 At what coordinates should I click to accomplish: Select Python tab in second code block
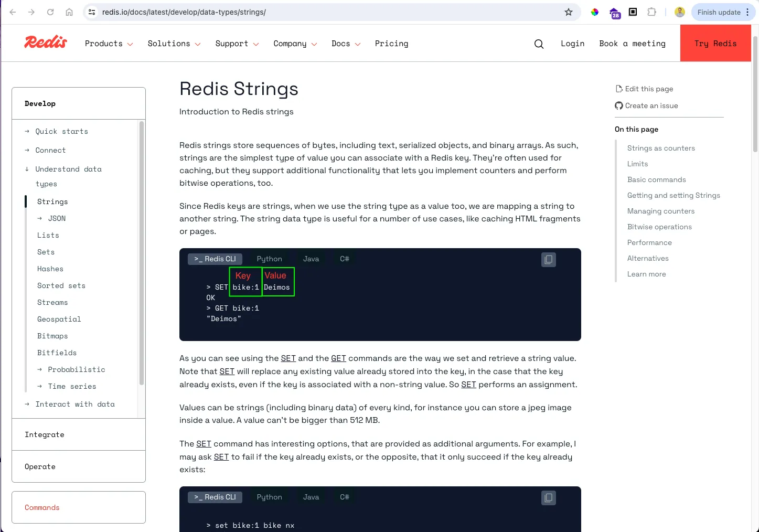pyautogui.click(x=270, y=497)
